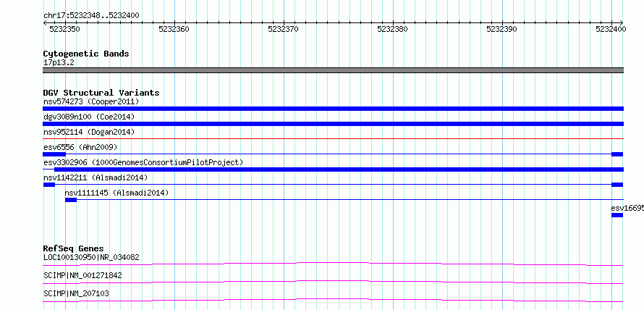Click the magenta line of SCIMP|NM_207103

point(333,300)
